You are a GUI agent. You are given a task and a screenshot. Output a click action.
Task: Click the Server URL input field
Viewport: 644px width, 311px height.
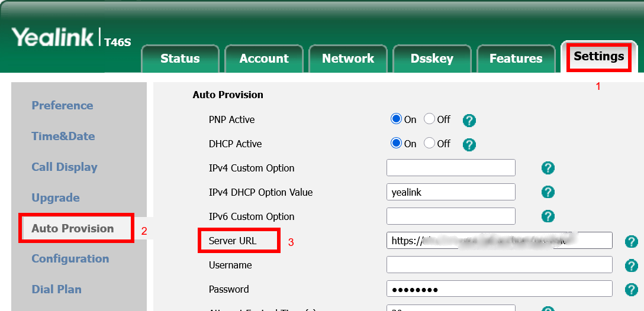[x=499, y=241]
